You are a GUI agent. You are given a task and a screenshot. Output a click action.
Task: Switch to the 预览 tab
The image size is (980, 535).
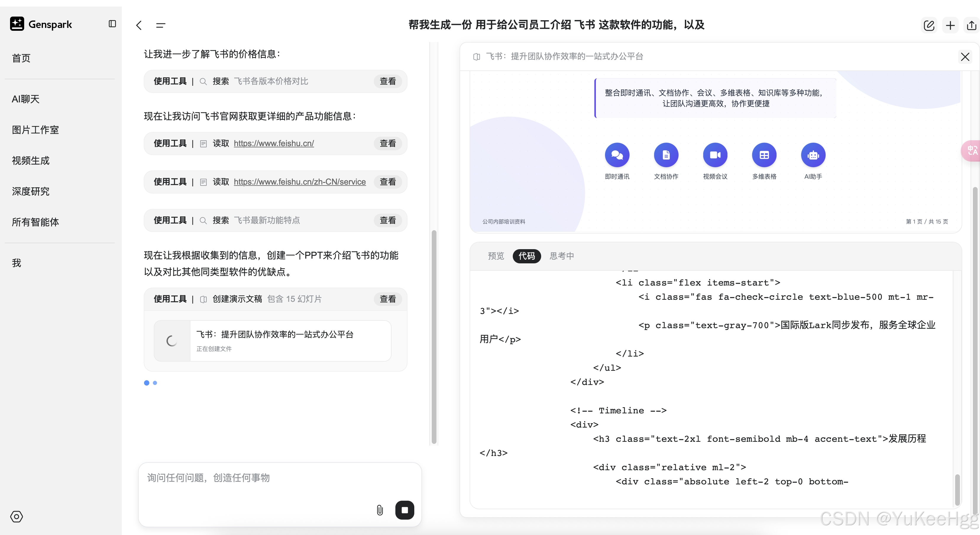[x=496, y=256]
